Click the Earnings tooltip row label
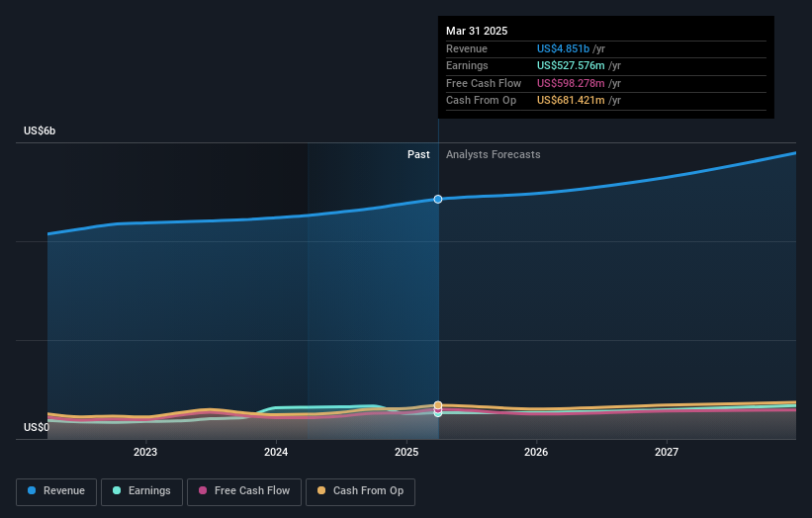 [467, 65]
